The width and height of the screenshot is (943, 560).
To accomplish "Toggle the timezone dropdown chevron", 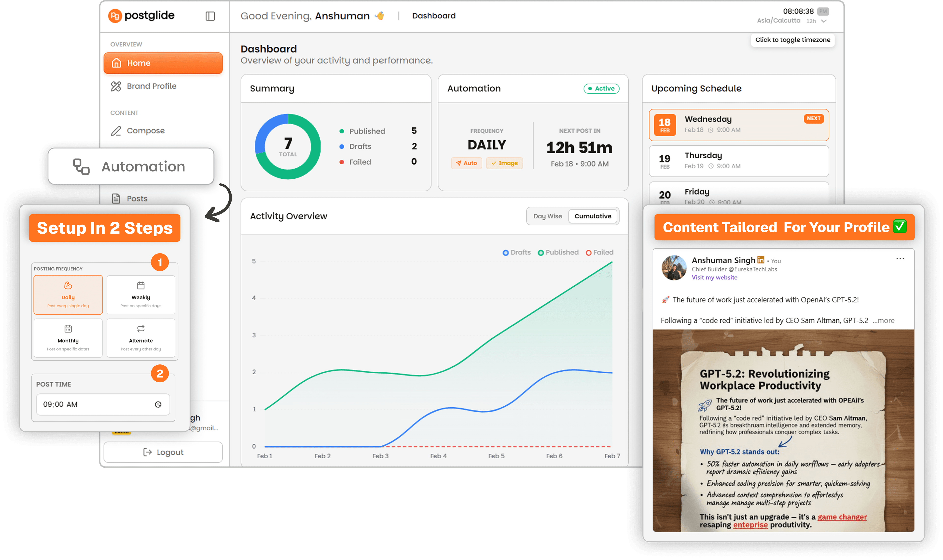I will tap(824, 21).
